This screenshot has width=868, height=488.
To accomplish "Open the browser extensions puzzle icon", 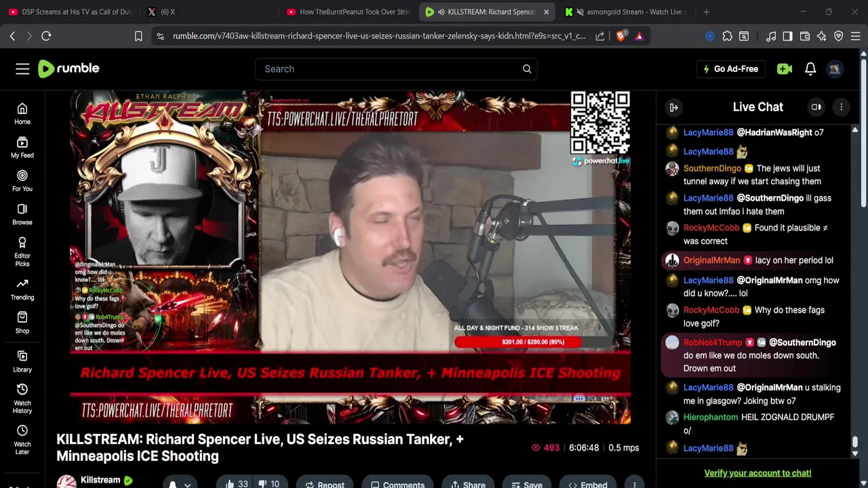I will pyautogui.click(x=727, y=36).
